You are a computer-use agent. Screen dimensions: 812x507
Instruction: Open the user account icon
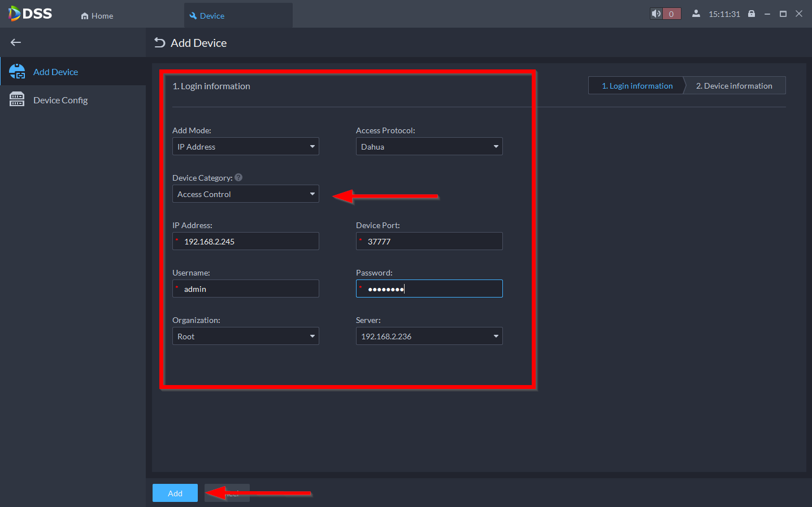coord(696,14)
